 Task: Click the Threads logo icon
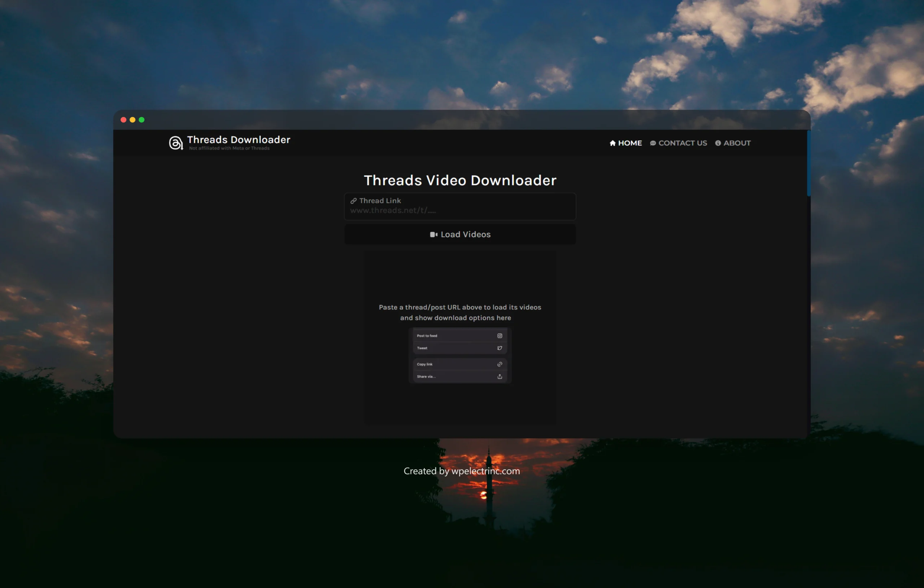click(x=176, y=143)
